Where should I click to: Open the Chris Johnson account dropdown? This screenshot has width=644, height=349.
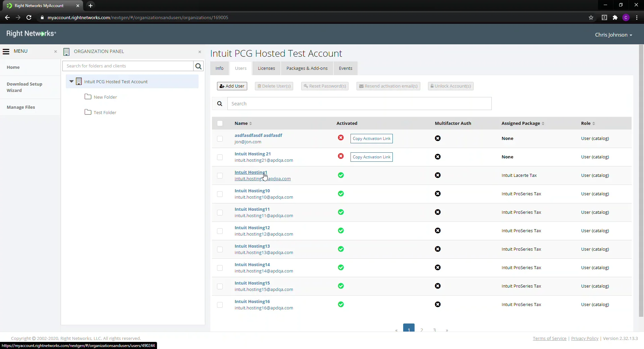click(614, 35)
